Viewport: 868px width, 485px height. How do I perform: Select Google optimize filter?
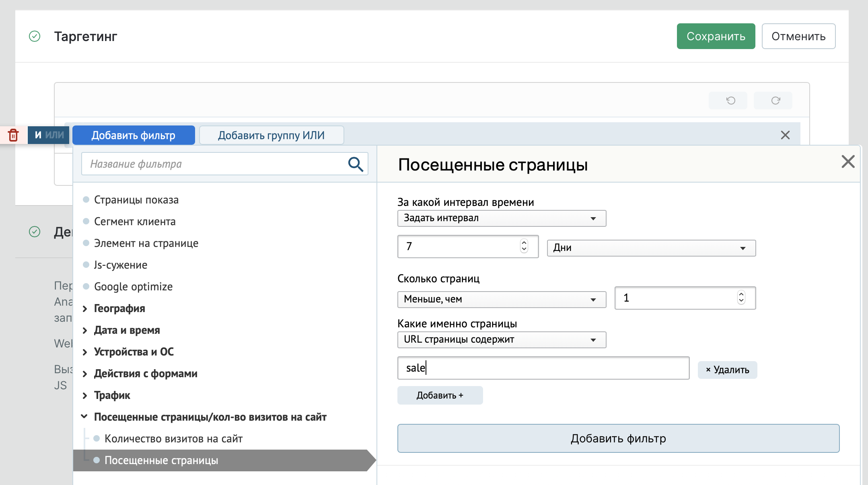click(133, 287)
